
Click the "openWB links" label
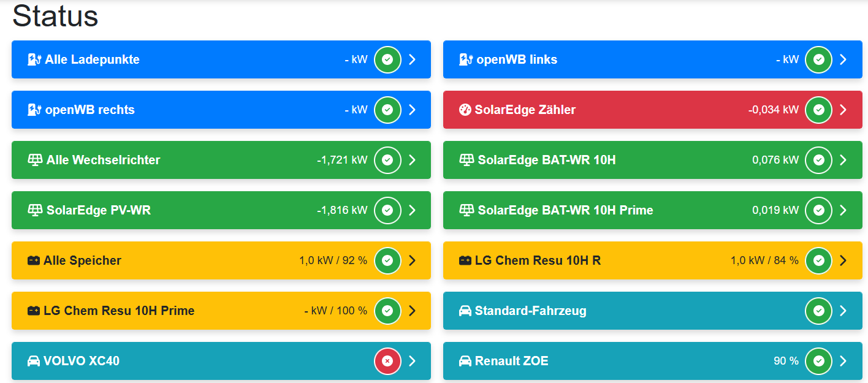click(517, 59)
